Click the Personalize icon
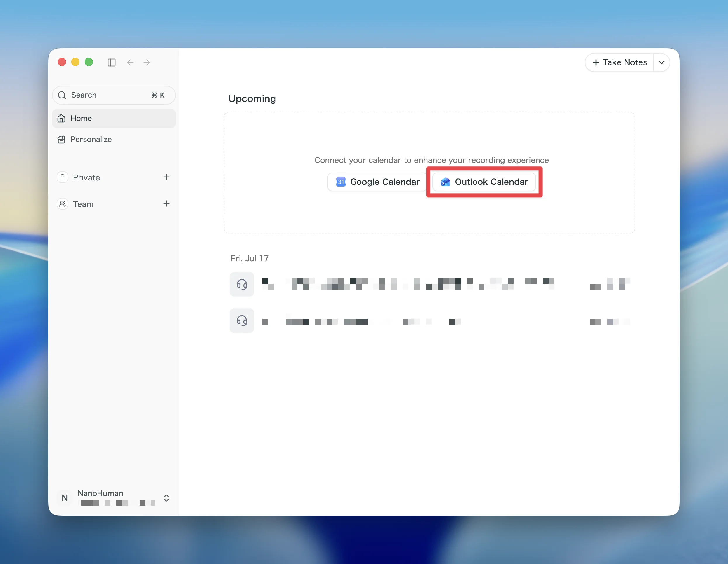The height and width of the screenshot is (564, 728). click(61, 139)
